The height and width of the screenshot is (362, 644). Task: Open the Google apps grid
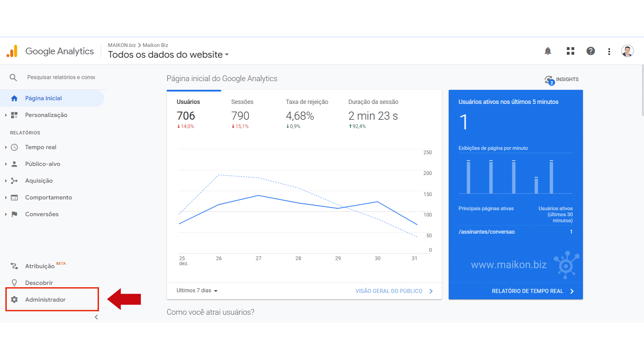[x=571, y=51]
